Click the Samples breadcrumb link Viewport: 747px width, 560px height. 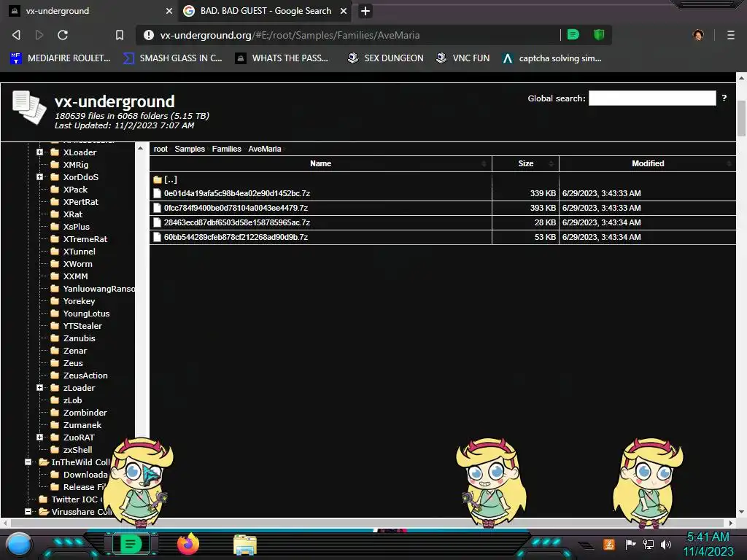(190, 149)
